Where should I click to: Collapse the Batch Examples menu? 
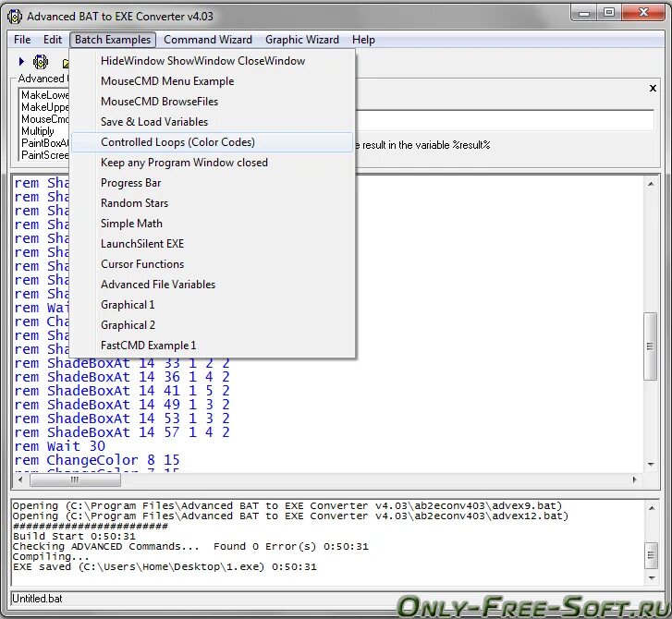(113, 40)
